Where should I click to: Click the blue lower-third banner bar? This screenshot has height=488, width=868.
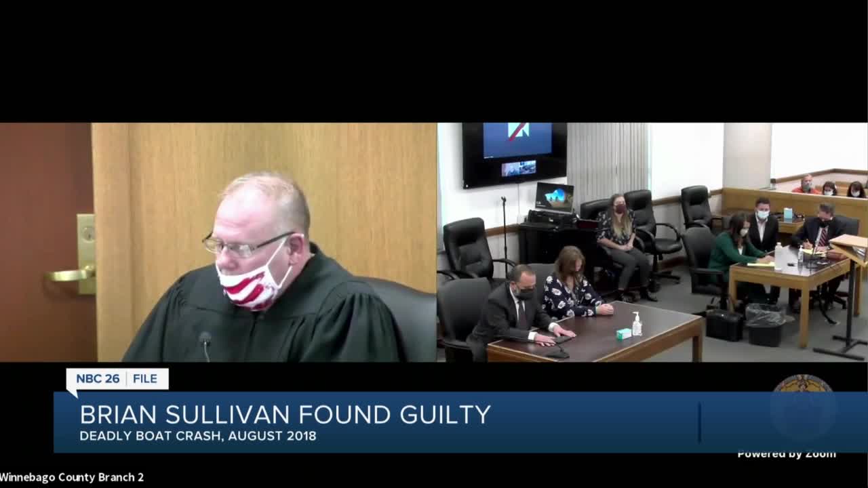[460, 422]
